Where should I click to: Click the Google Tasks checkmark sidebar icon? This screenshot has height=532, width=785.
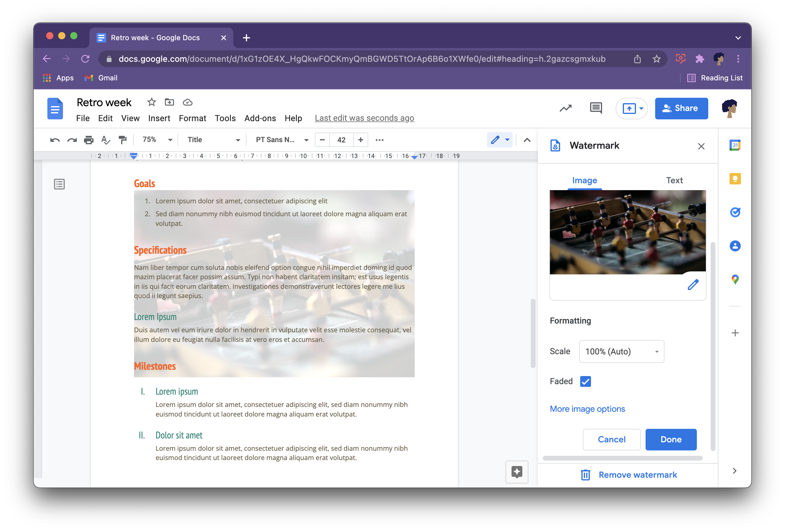tap(736, 213)
